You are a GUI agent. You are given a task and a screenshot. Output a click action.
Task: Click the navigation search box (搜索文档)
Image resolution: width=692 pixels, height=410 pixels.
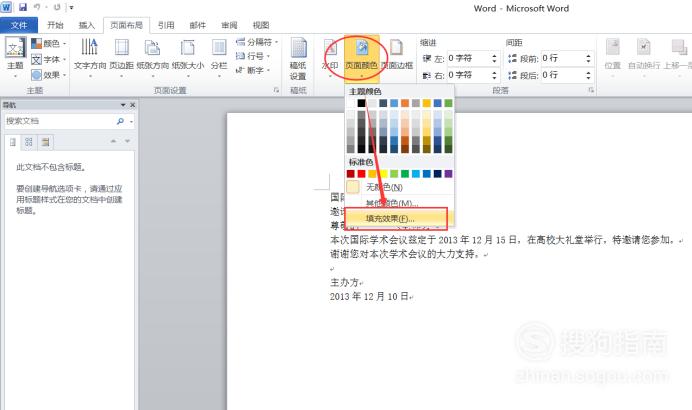coord(60,121)
